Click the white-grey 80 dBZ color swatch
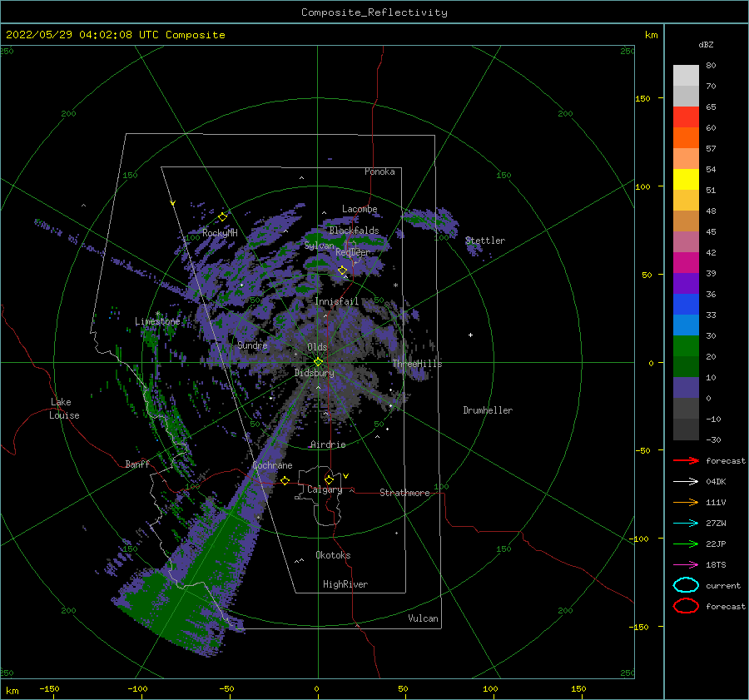749x700 pixels. [686, 76]
